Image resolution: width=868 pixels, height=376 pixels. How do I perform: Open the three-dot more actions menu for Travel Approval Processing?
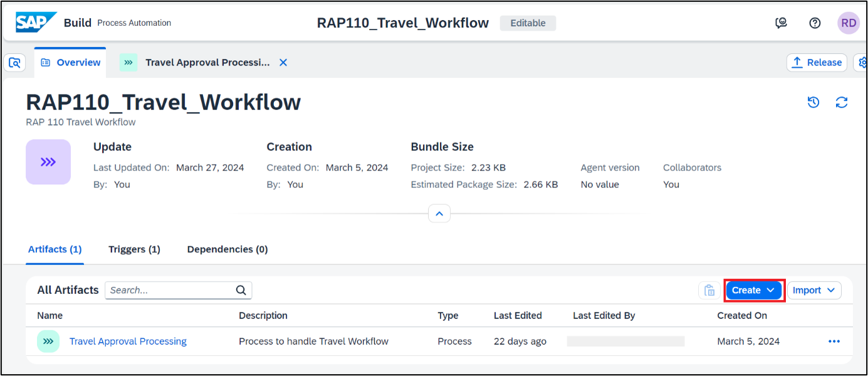pyautogui.click(x=834, y=342)
